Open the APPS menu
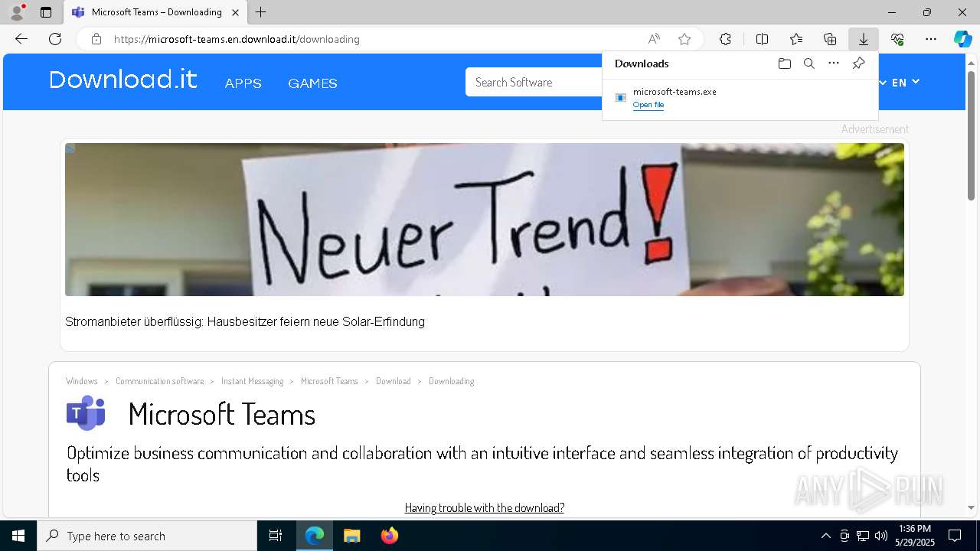Viewport: 980px width, 551px height. (243, 83)
